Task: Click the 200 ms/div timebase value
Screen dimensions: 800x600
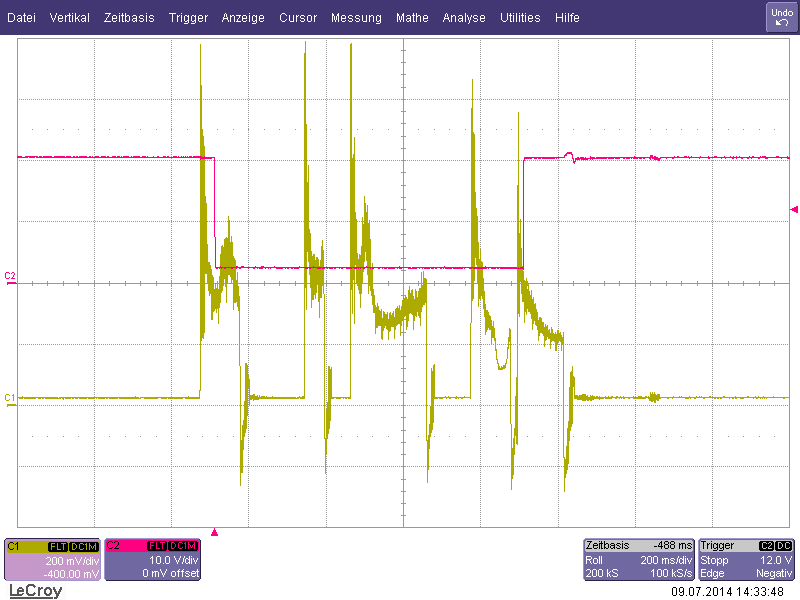Action: (x=666, y=560)
